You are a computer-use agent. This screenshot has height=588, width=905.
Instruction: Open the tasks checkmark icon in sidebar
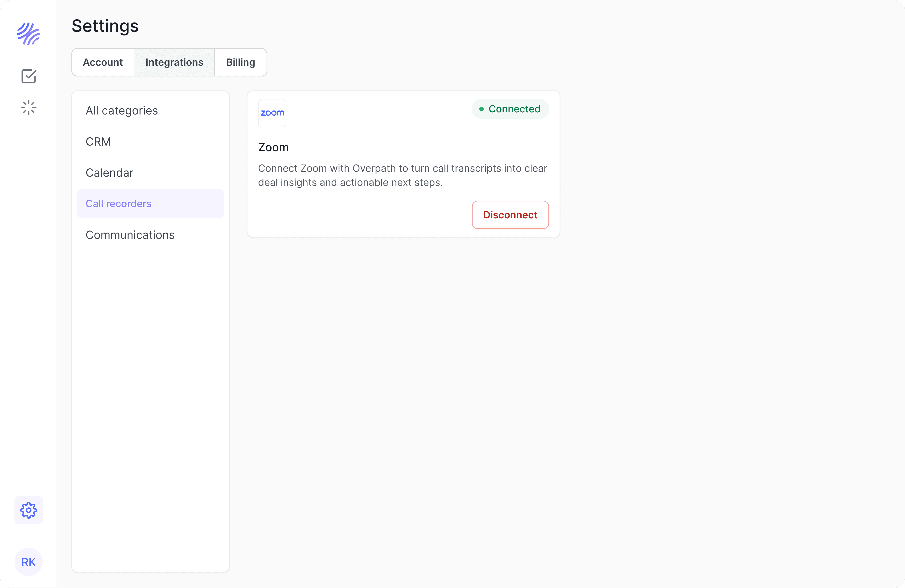(x=29, y=76)
